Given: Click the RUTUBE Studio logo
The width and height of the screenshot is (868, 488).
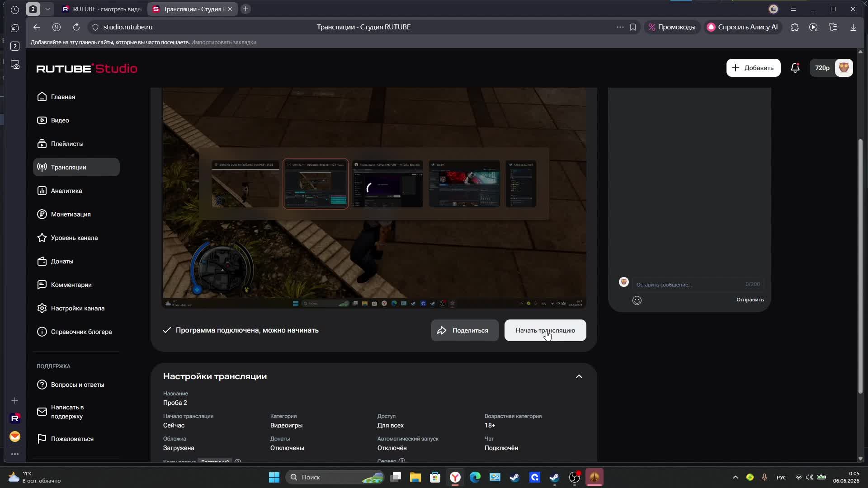Looking at the screenshot, I should tap(87, 69).
